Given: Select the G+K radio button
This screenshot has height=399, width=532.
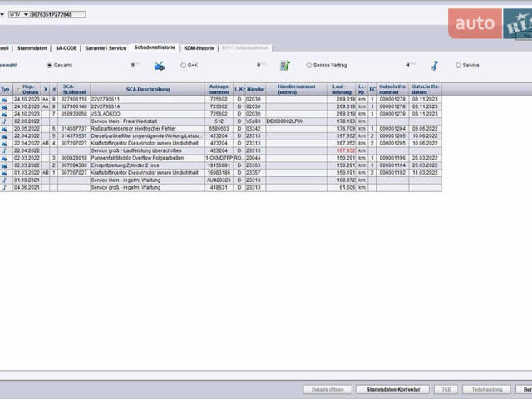Looking at the screenshot, I should coord(183,65).
